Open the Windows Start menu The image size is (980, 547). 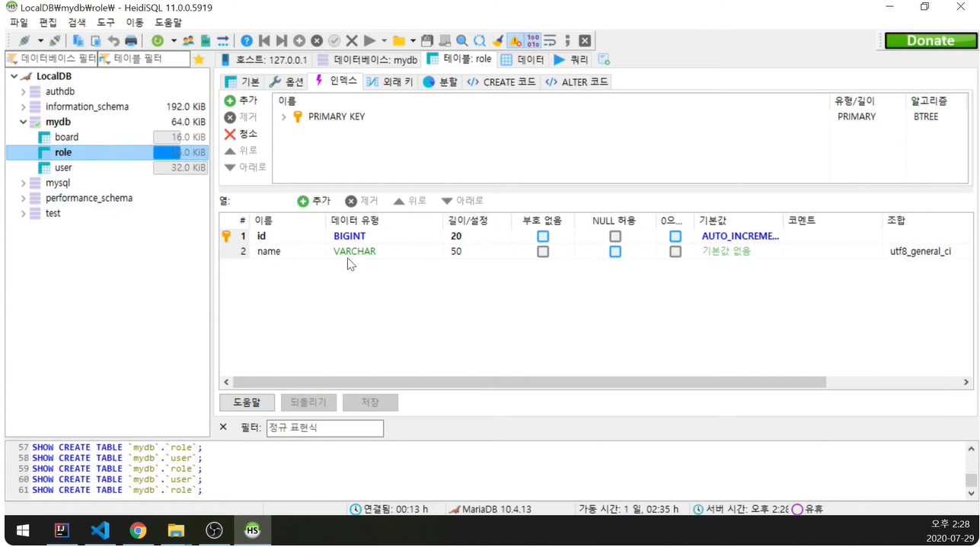23,530
